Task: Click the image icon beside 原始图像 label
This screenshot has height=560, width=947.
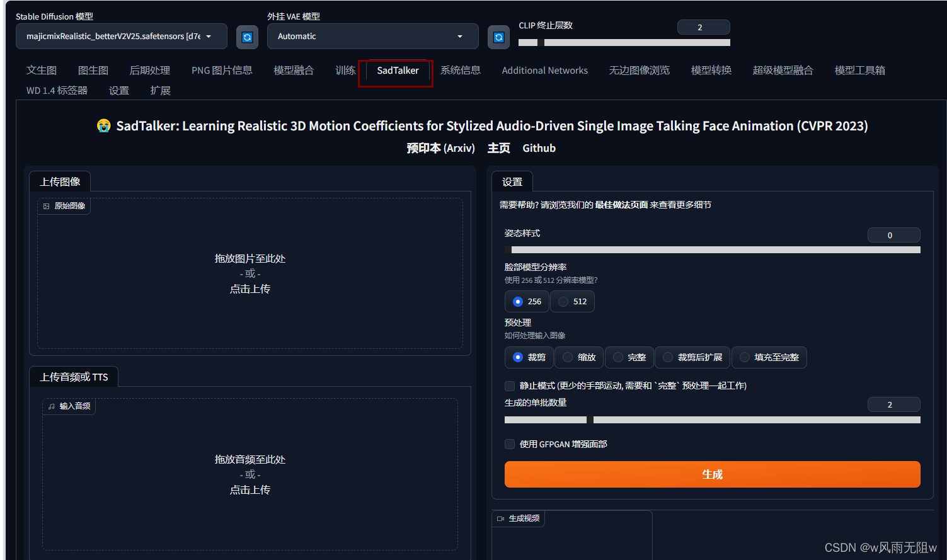Action: [x=47, y=206]
